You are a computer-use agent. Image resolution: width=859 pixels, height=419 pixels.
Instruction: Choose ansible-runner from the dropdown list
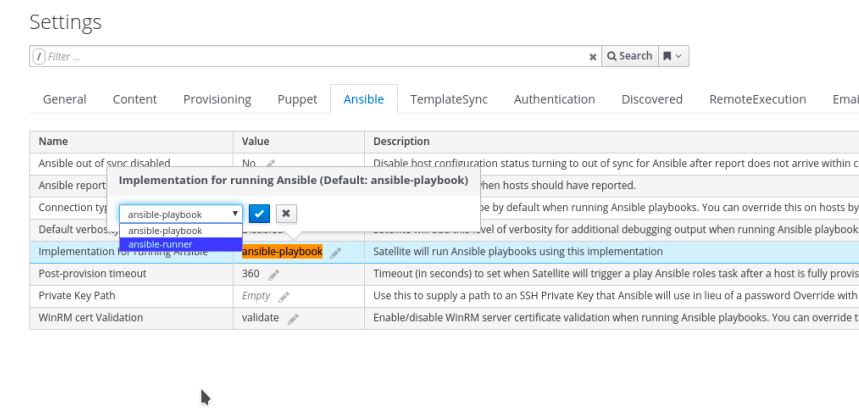160,244
